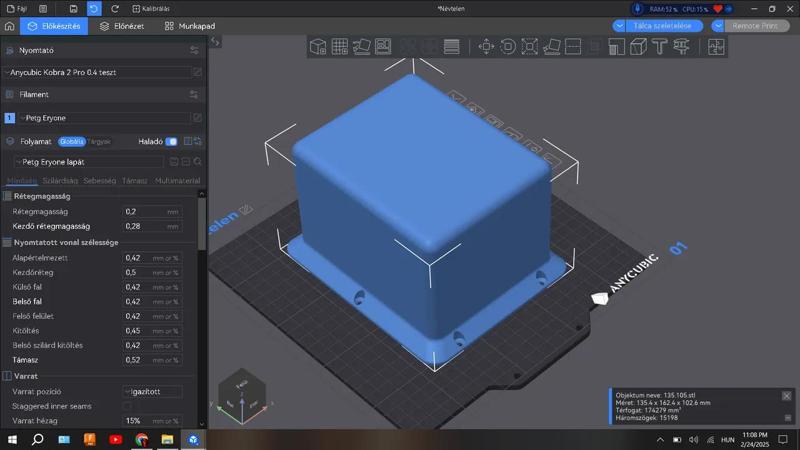
Task: Save the Petg Eryone lapát process preset
Action: pos(173,162)
